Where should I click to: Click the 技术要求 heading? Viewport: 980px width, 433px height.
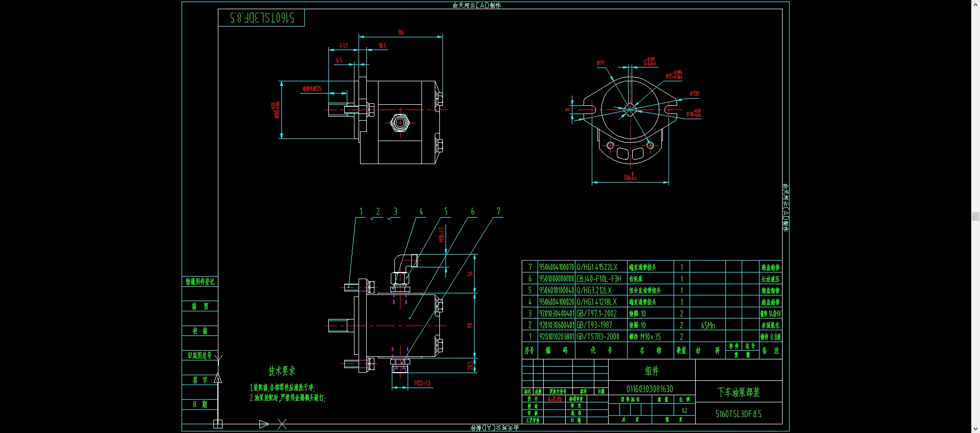282,371
